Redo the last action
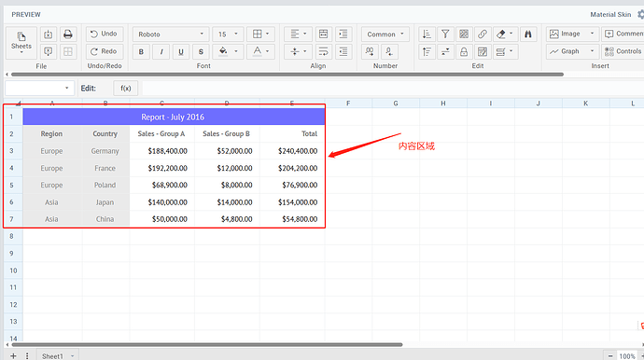The image size is (644, 360). click(105, 51)
